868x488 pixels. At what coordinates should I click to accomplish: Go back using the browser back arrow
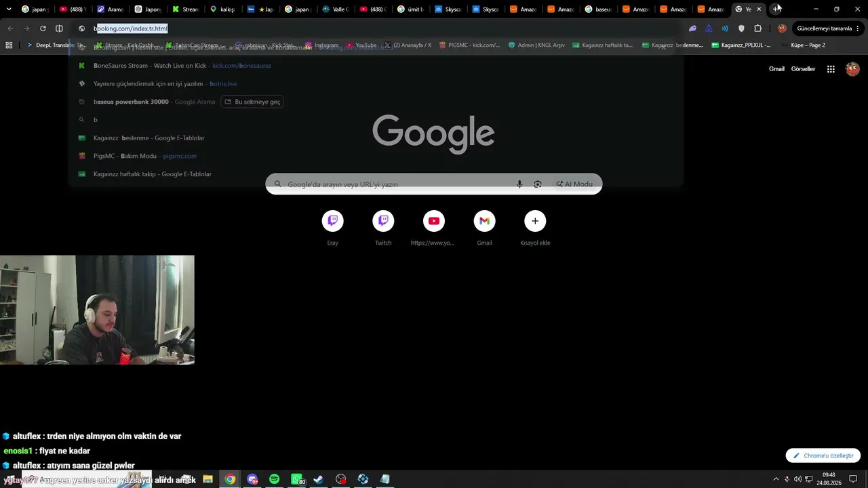pyautogui.click(x=10, y=28)
